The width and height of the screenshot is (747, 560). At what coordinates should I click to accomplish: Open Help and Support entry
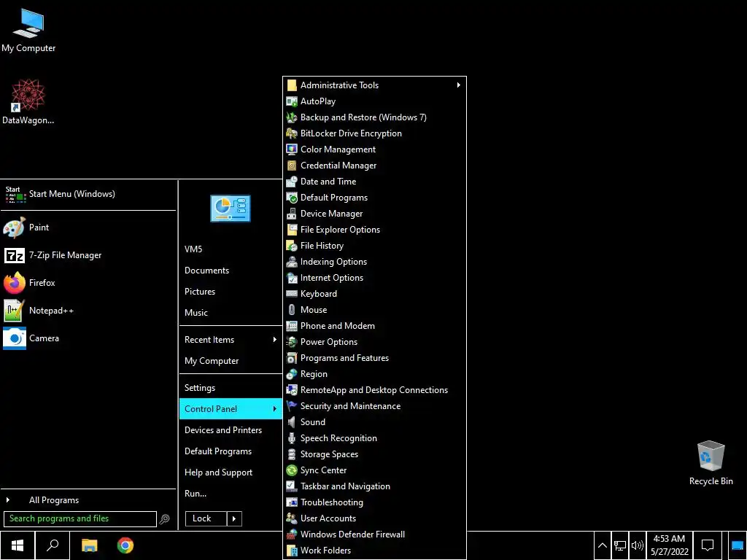231,472
